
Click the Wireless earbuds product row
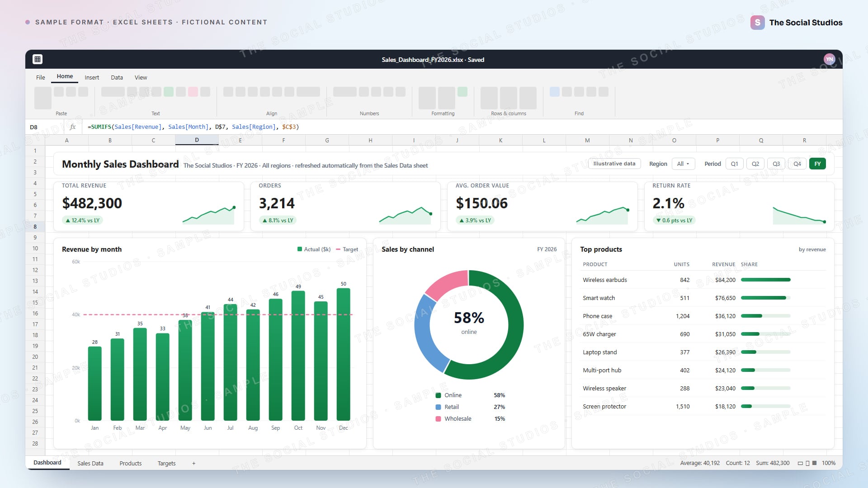click(703, 280)
